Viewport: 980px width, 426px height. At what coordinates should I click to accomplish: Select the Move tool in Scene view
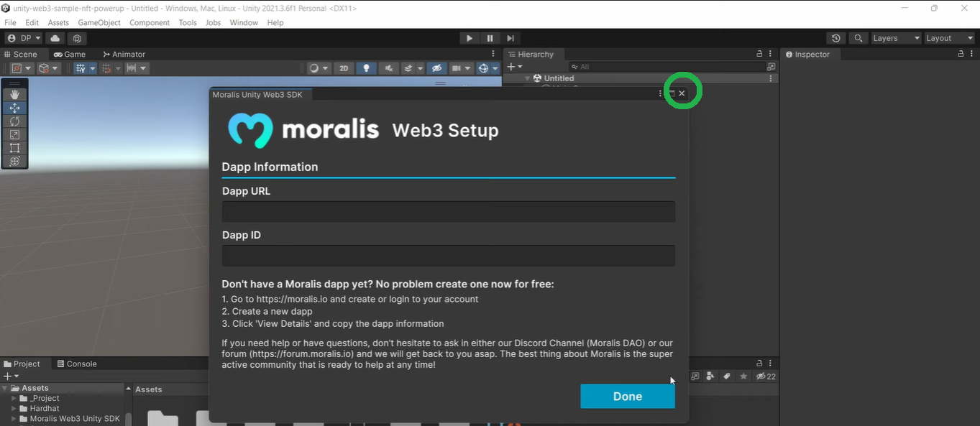(x=14, y=108)
